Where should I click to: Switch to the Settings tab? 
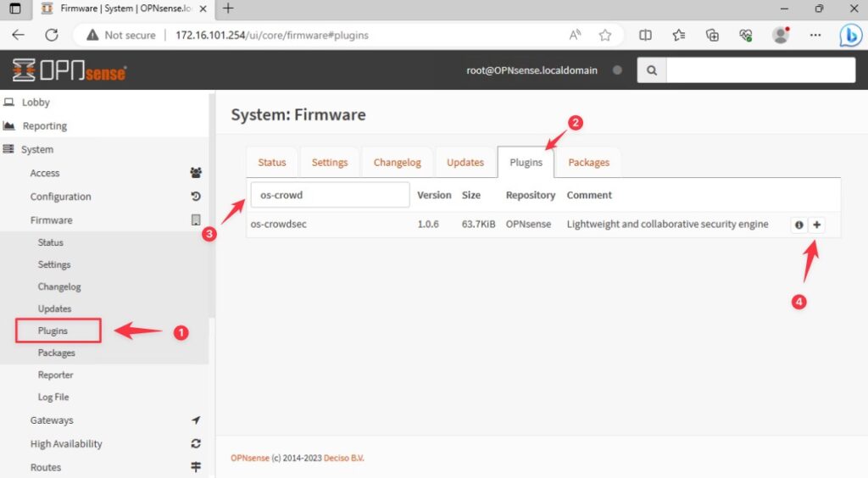point(330,162)
